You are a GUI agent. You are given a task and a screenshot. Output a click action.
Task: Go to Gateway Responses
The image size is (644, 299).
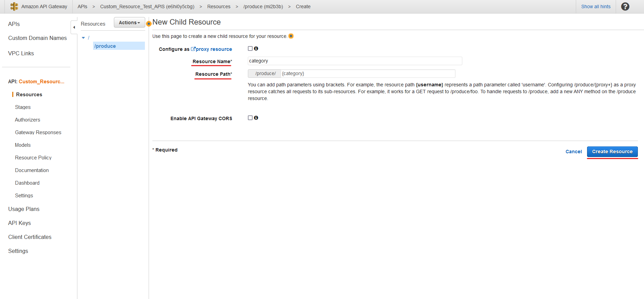tap(38, 132)
